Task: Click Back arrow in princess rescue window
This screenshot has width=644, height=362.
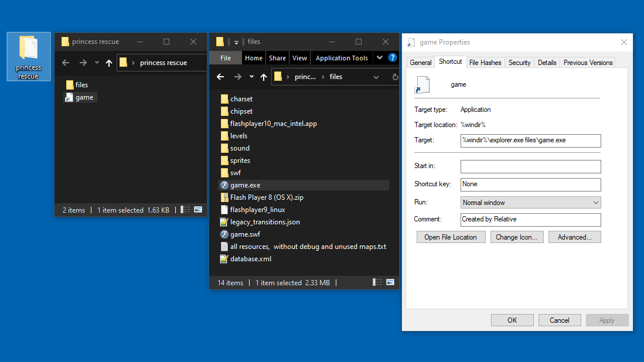Action: tap(66, 63)
